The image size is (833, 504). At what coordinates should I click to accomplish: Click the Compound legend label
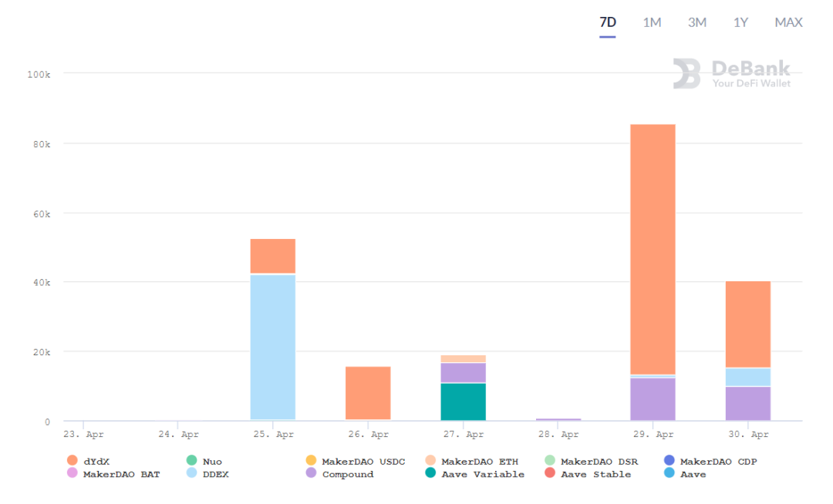pyautogui.click(x=347, y=474)
